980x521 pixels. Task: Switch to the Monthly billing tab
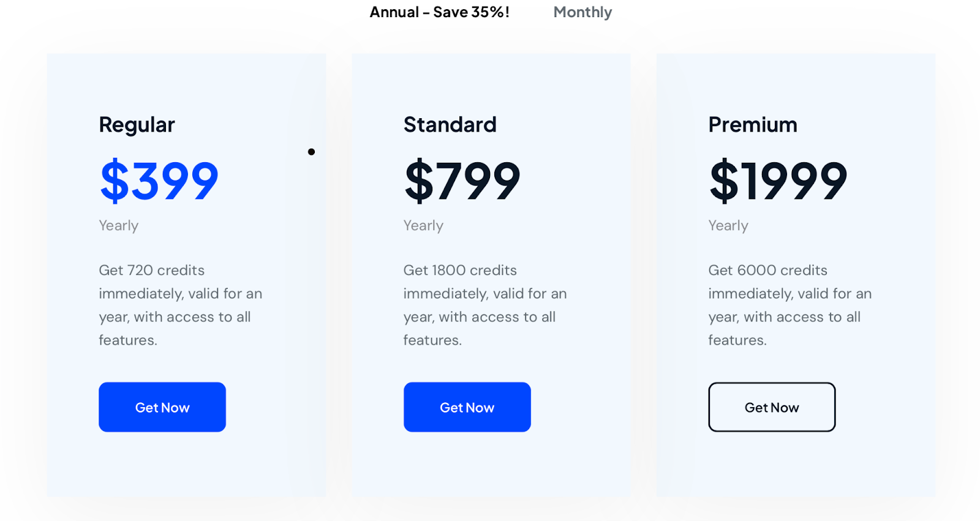[582, 12]
